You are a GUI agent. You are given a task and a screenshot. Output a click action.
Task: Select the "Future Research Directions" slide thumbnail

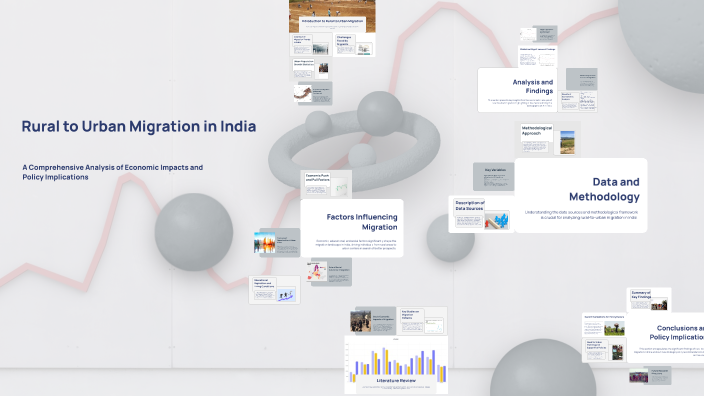pos(650,375)
